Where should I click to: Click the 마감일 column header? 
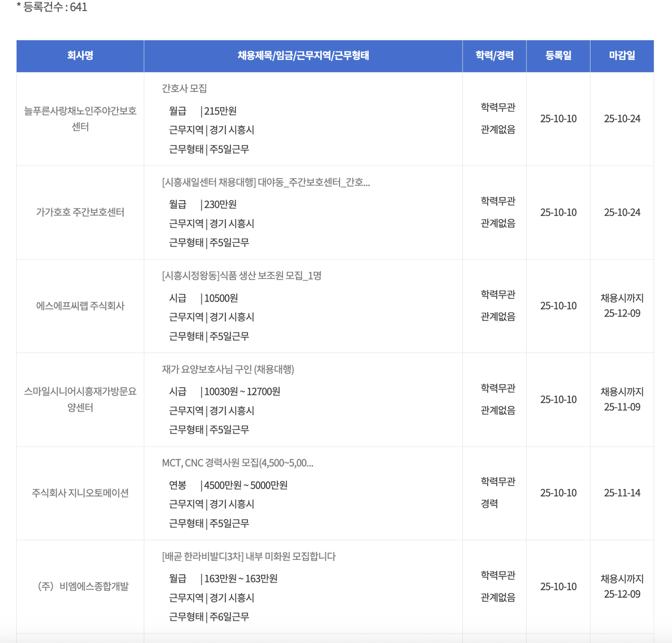point(622,56)
